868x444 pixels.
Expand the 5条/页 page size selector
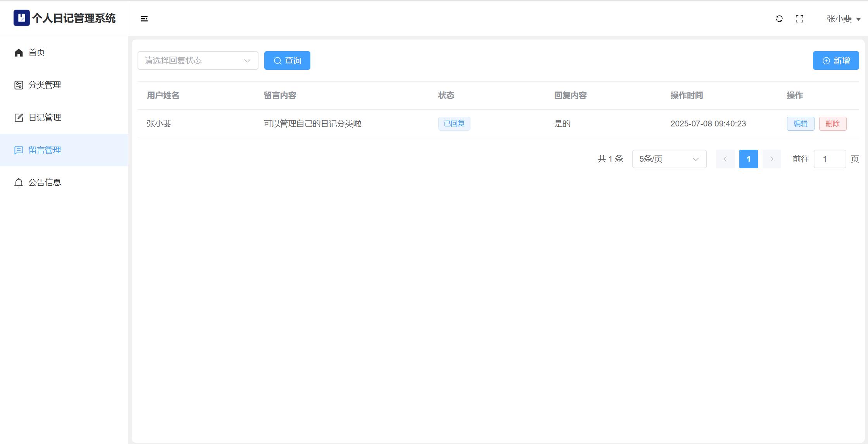point(669,159)
